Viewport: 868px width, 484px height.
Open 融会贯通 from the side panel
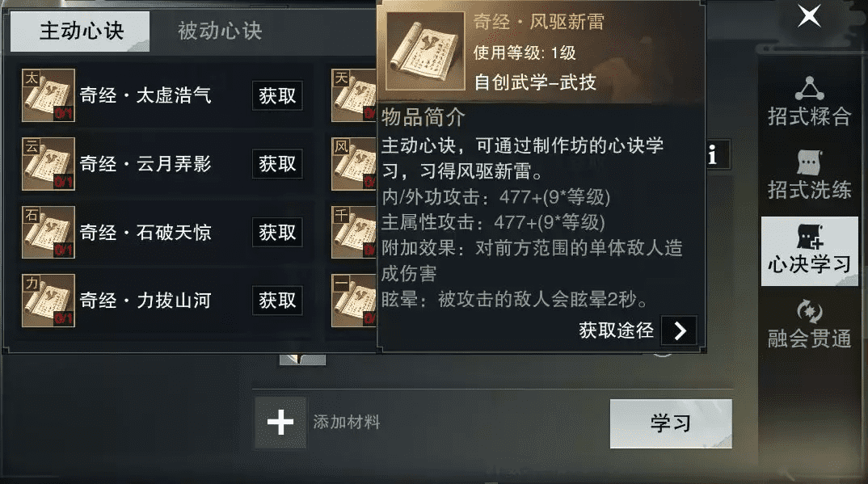pos(809,324)
